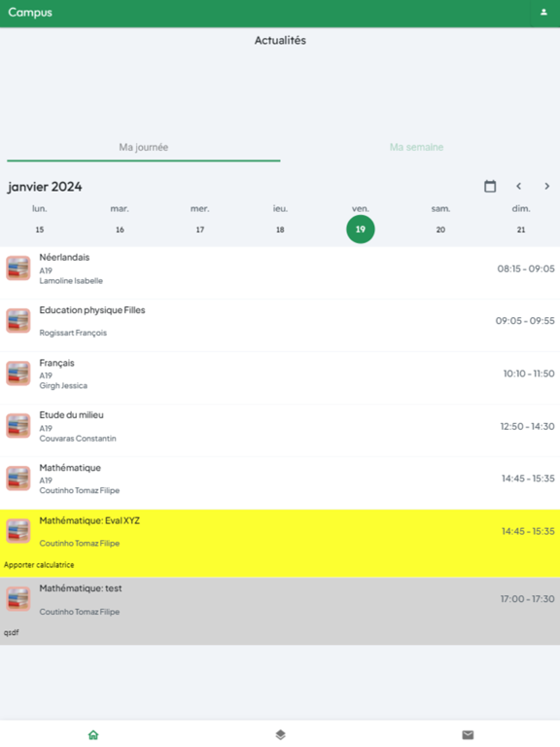This screenshot has width=560, height=747.
Task: Open the Français course title
Action: point(56,363)
